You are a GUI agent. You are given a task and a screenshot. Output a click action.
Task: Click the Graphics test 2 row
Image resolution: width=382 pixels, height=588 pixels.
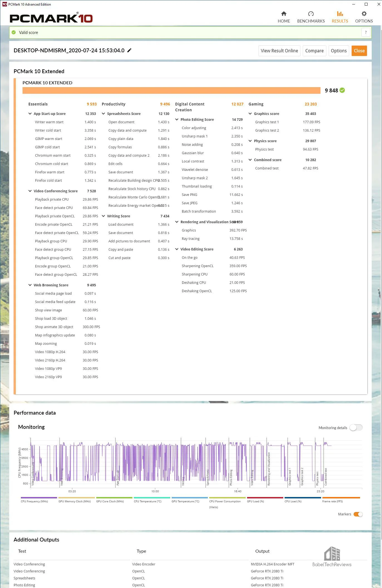(x=288, y=130)
